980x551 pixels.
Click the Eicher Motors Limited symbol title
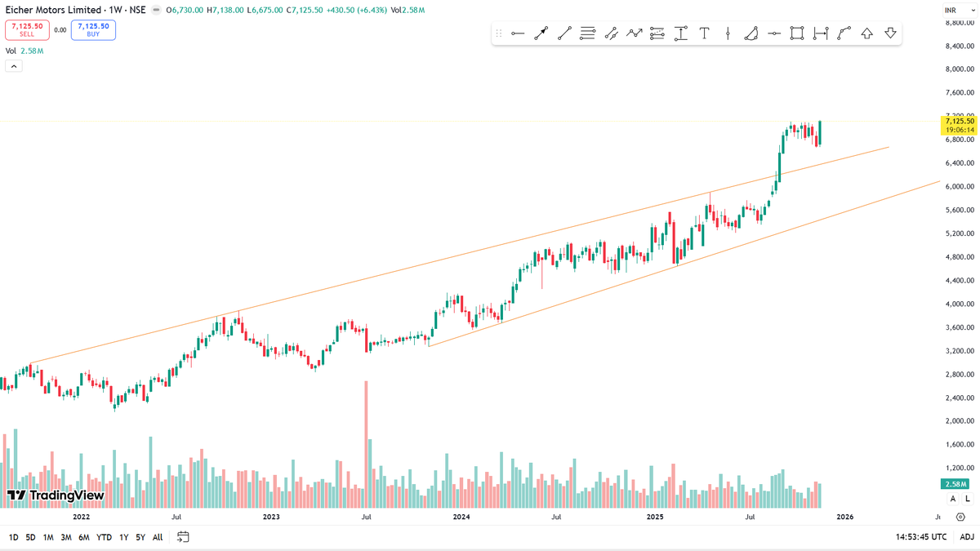pos(53,10)
